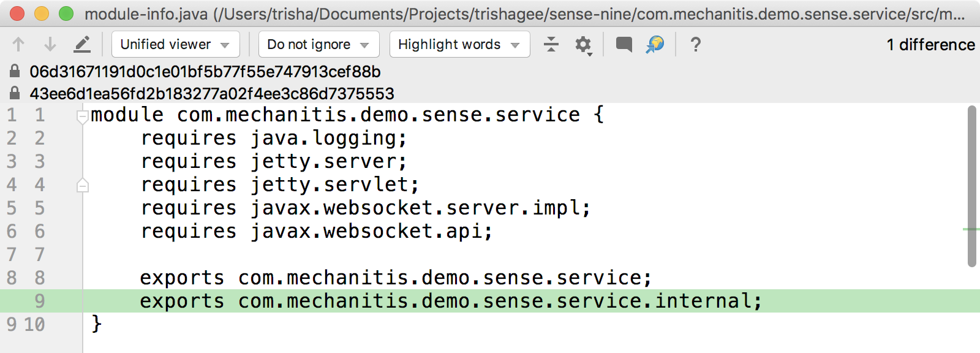The image size is (980, 353).
Task: Open help via question mark icon
Action: (695, 44)
